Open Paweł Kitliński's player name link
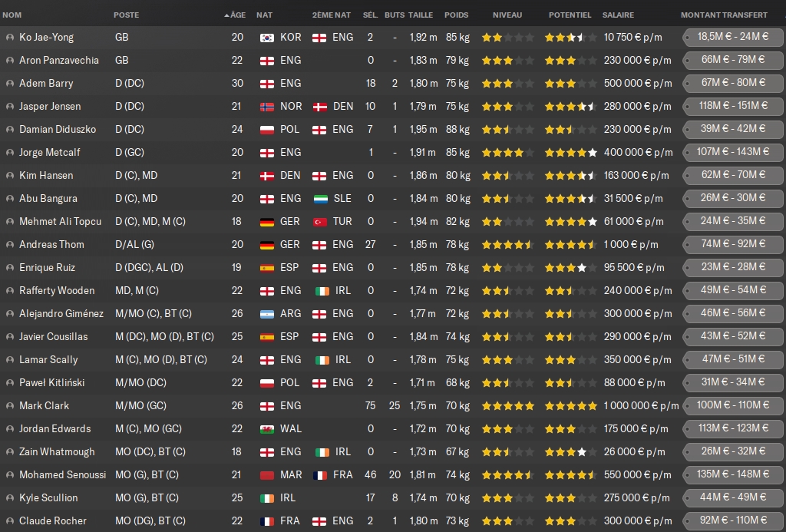 pos(51,382)
